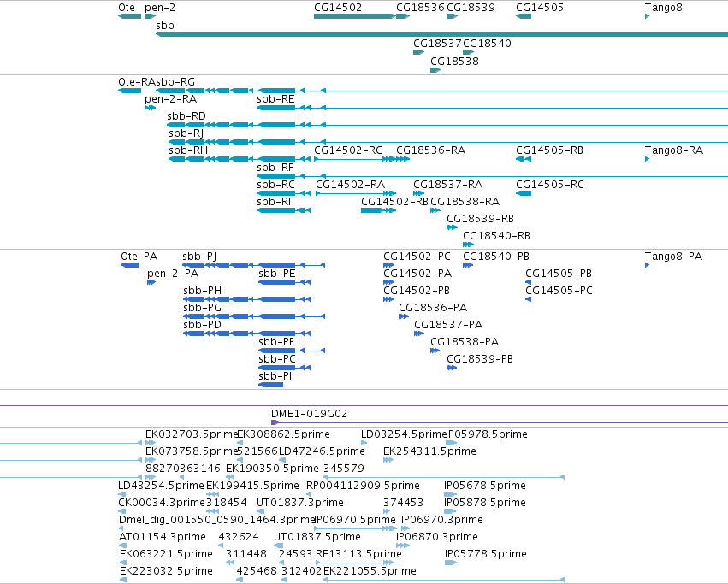
Task: Select the IP05678.5prime EST label
Action: tap(485, 486)
